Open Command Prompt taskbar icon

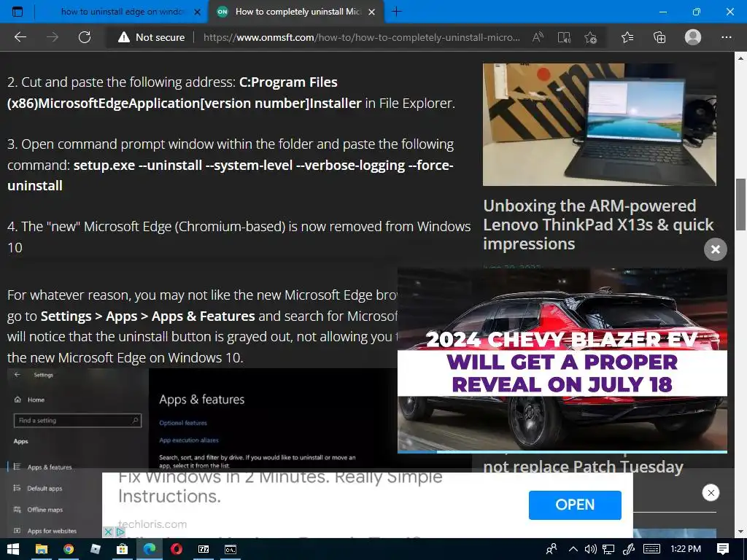click(231, 549)
